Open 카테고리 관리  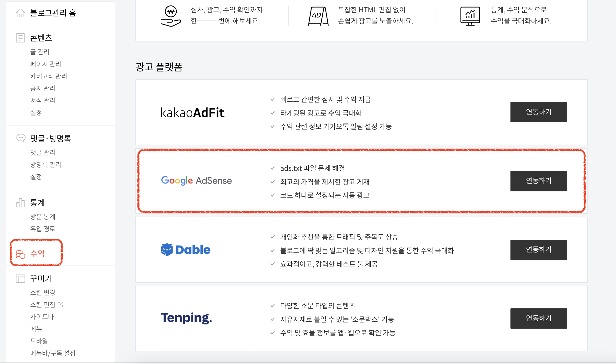coord(49,76)
